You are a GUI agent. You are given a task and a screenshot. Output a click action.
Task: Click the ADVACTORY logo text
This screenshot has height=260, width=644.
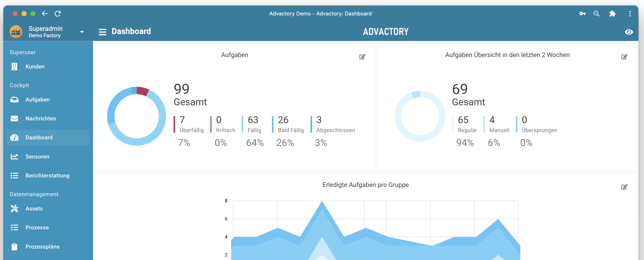(386, 32)
